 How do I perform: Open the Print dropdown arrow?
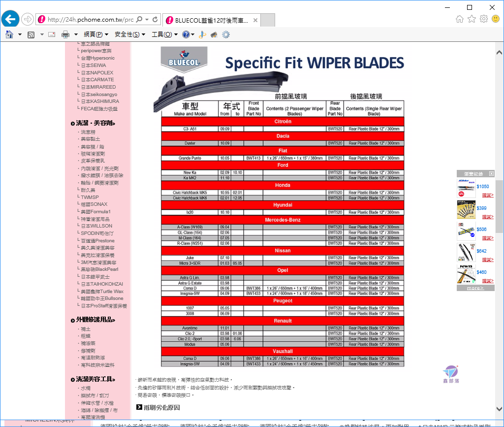[76, 34]
